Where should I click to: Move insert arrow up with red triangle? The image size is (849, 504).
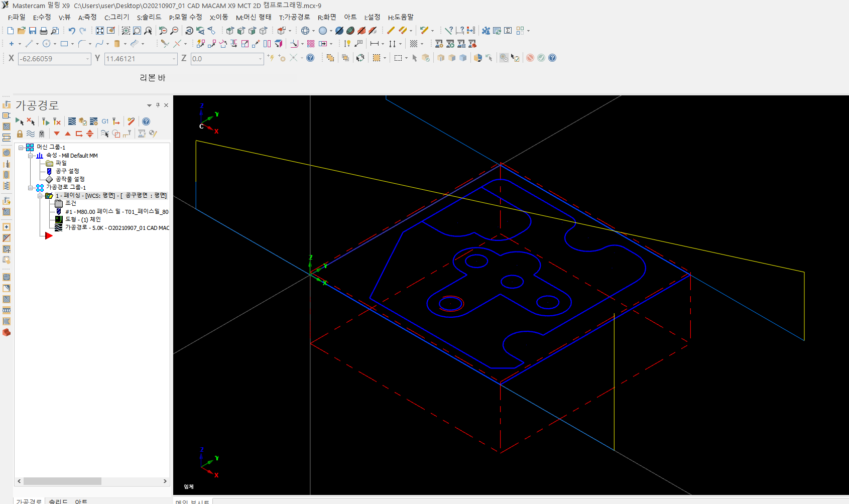[x=68, y=134]
